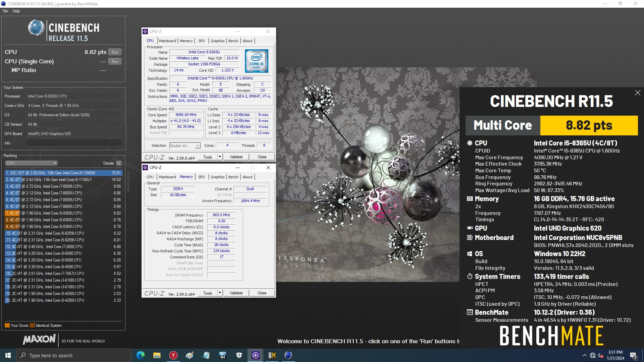Switch to Bench tab in upper CPU-Z
This screenshot has width=644, height=362.
click(233, 41)
